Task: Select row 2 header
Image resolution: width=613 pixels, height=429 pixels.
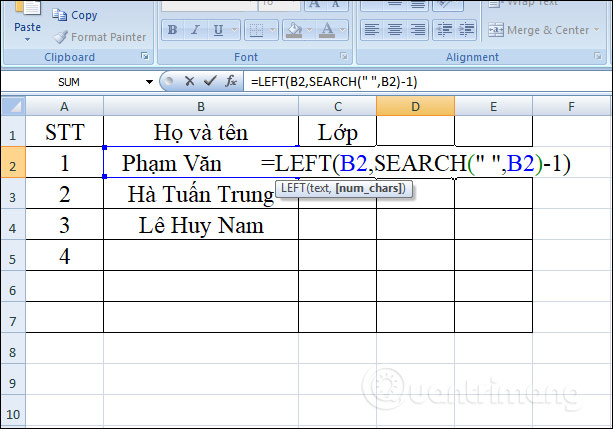Action: point(13,163)
